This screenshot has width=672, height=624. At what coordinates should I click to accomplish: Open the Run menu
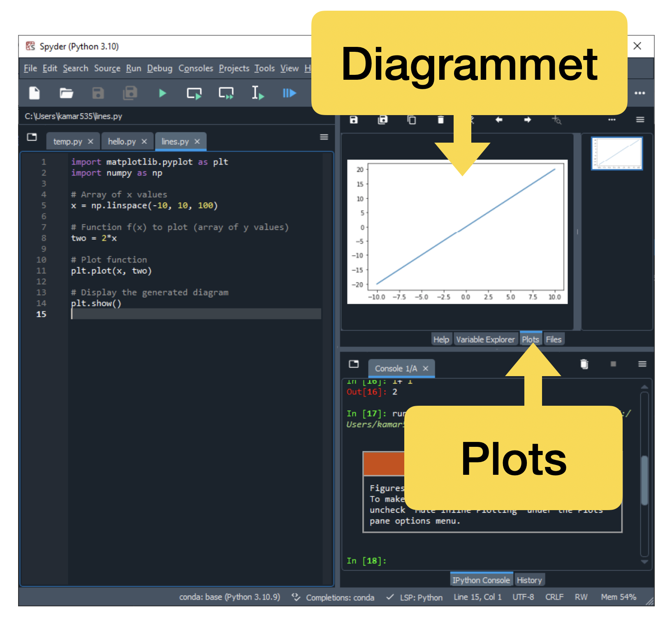(x=133, y=68)
